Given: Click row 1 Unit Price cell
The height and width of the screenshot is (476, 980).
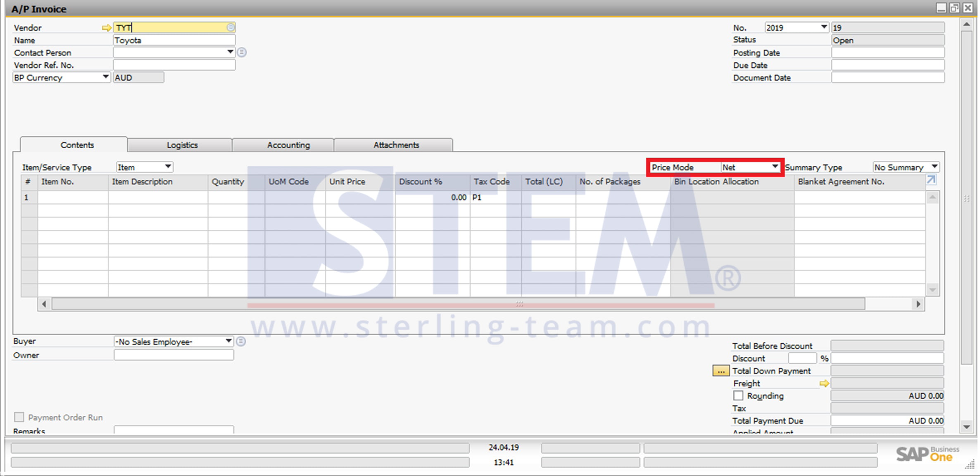Looking at the screenshot, I should pyautogui.click(x=360, y=198).
